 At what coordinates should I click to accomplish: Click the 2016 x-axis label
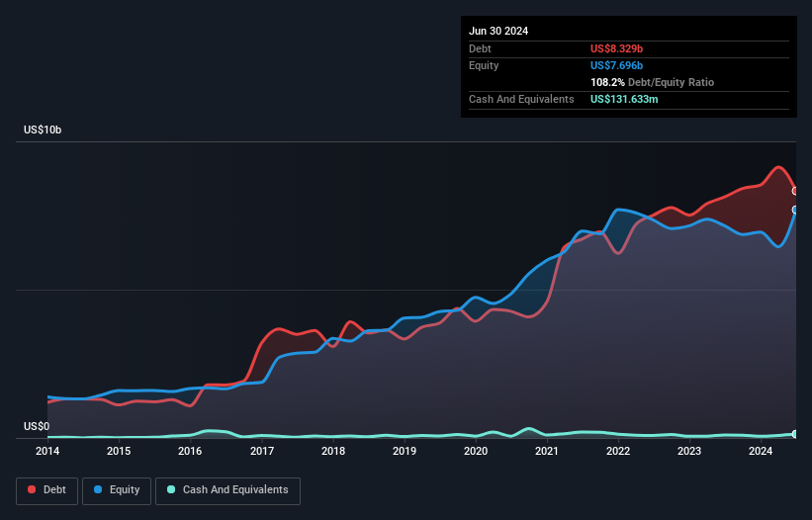[190, 451]
